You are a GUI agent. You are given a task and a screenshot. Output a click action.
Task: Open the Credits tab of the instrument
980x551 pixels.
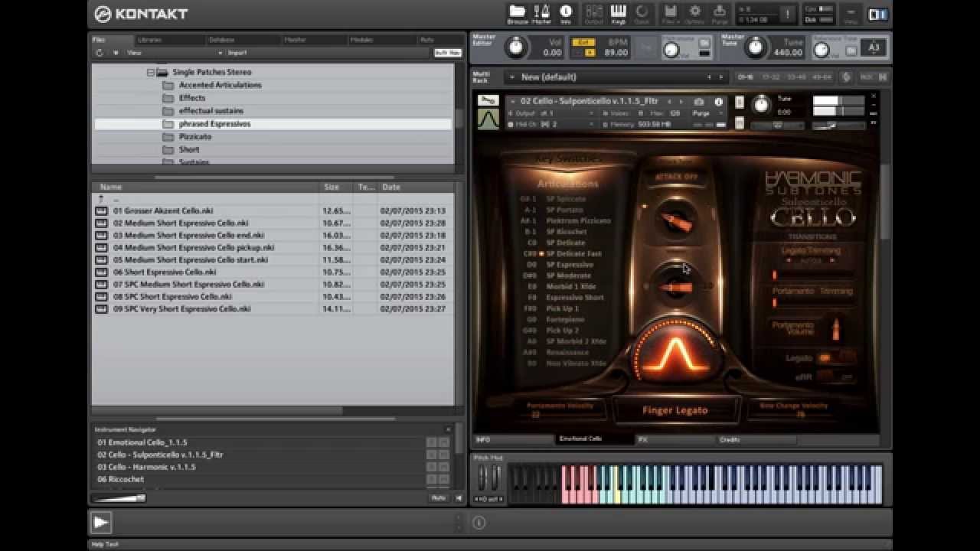pos(756,440)
